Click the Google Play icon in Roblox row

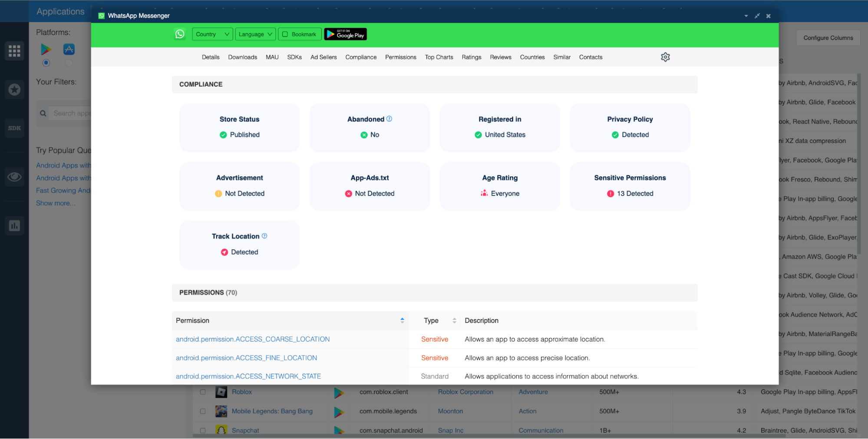(339, 392)
